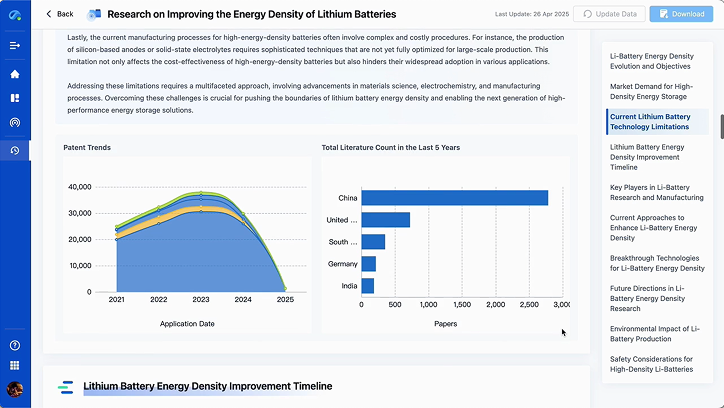Click the China bar in literature chart
The width and height of the screenshot is (724, 408).
click(454, 198)
